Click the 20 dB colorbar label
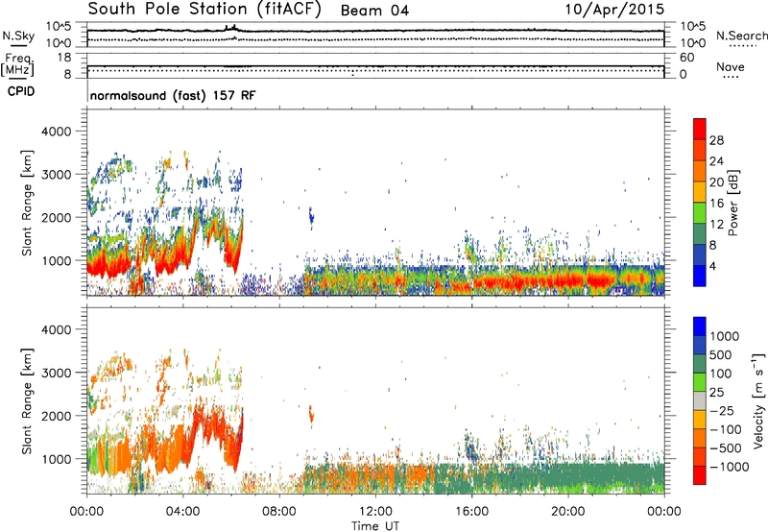 [716, 182]
